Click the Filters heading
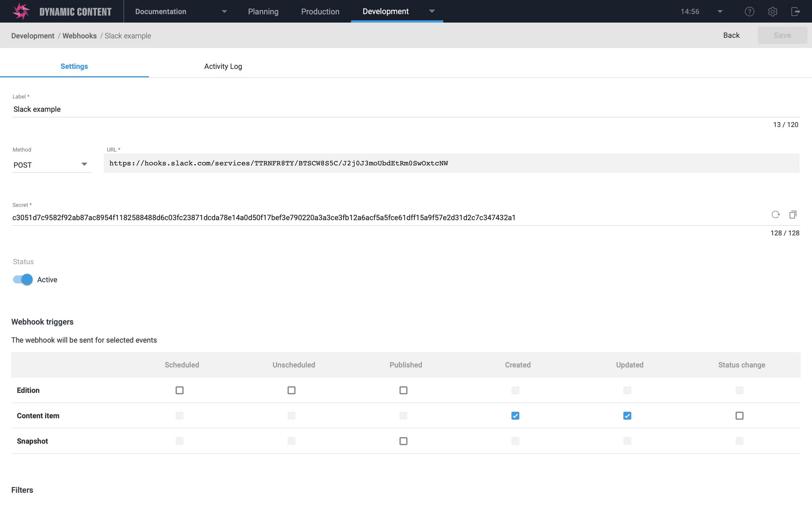Image resolution: width=812 pixels, height=508 pixels. coord(22,490)
